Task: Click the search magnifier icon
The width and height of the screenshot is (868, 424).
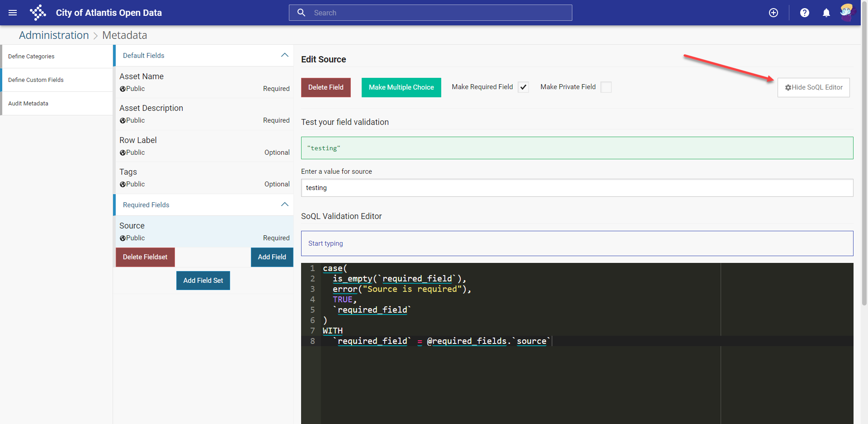Action: pyautogui.click(x=302, y=13)
